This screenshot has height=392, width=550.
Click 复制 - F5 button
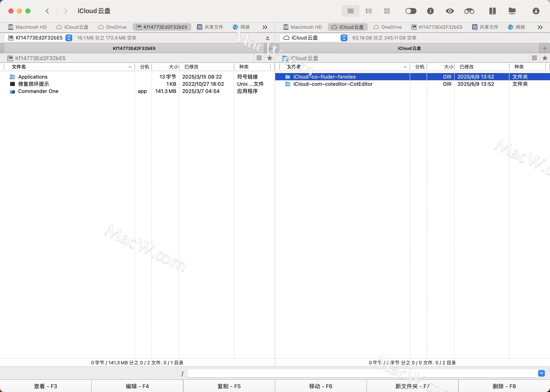pos(229,386)
